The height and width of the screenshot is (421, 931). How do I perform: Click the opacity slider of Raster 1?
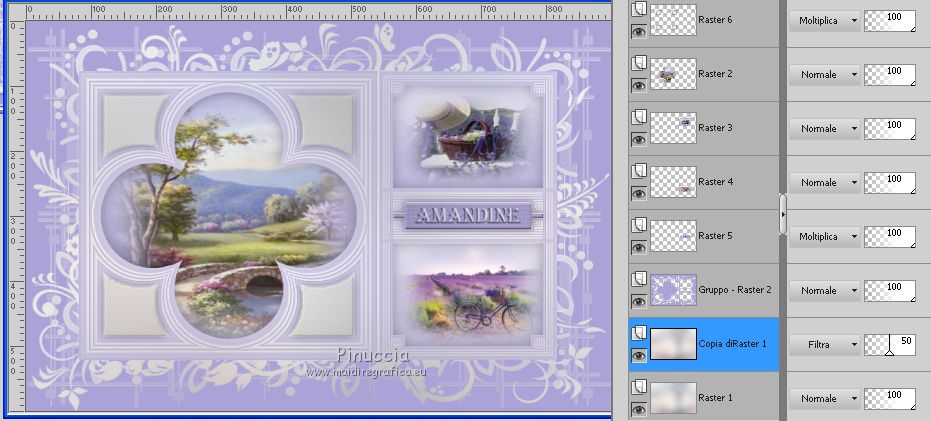[889, 399]
